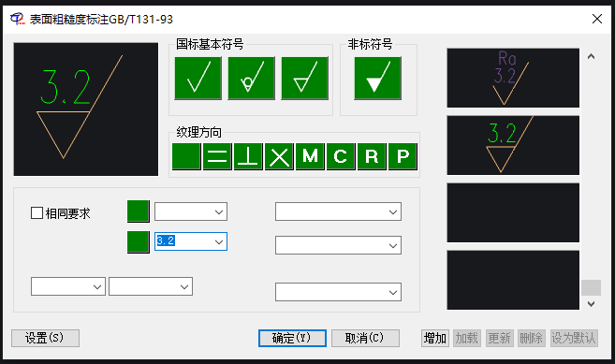Screen dimensions: 615x364
Task: Choose P particulate texture direction
Action: 403,156
